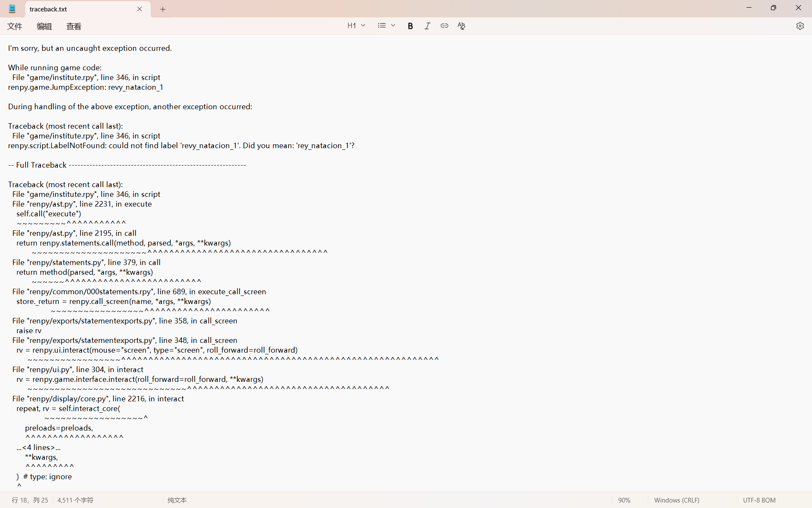Add a new tab with plus icon

click(x=163, y=9)
